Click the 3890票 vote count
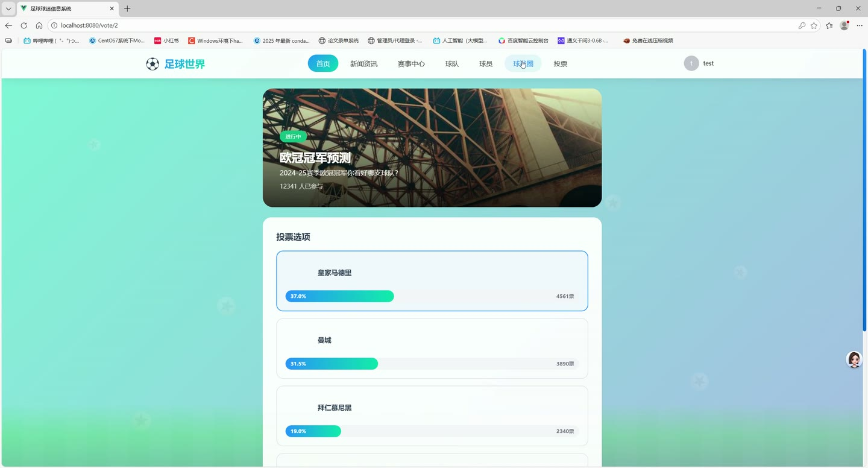This screenshot has width=868, height=468. (565, 364)
